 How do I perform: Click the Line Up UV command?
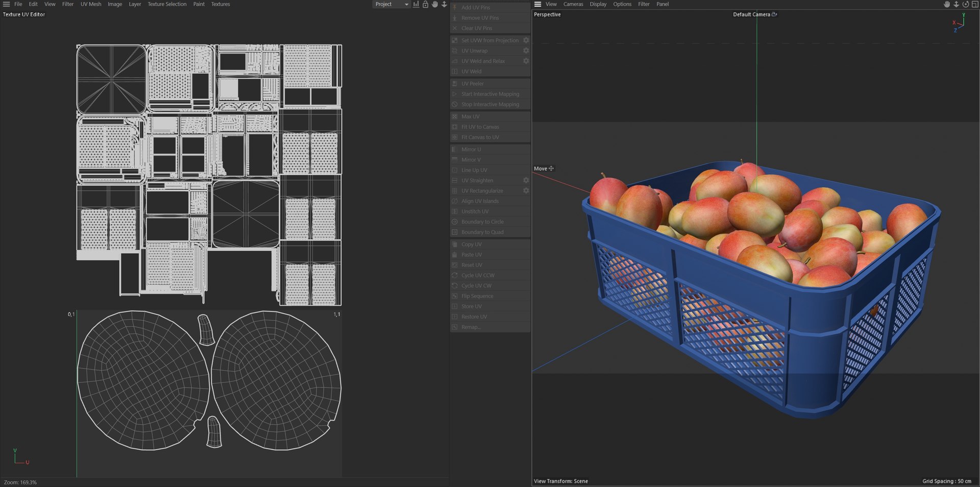490,170
